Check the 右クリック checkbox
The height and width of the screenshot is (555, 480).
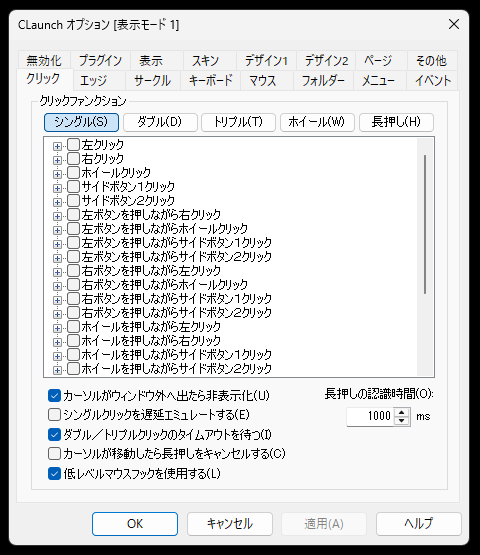73,159
